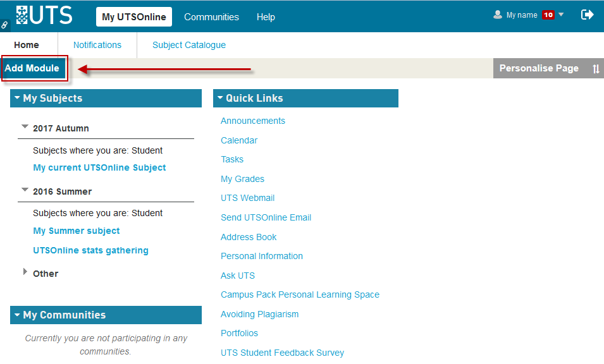Click the user avatar icon
604x364 pixels.
coord(498,15)
